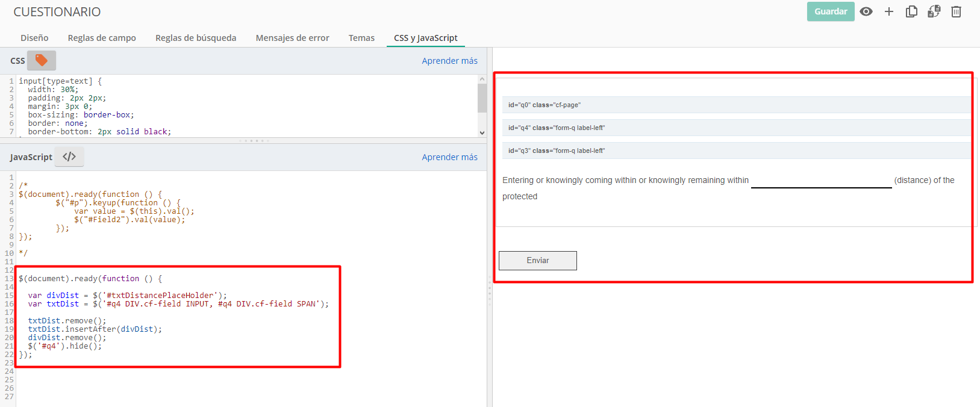Screen dimensions: 980x407
Task: Click the CSS editor scrollbar up arrow
Action: tap(482, 79)
